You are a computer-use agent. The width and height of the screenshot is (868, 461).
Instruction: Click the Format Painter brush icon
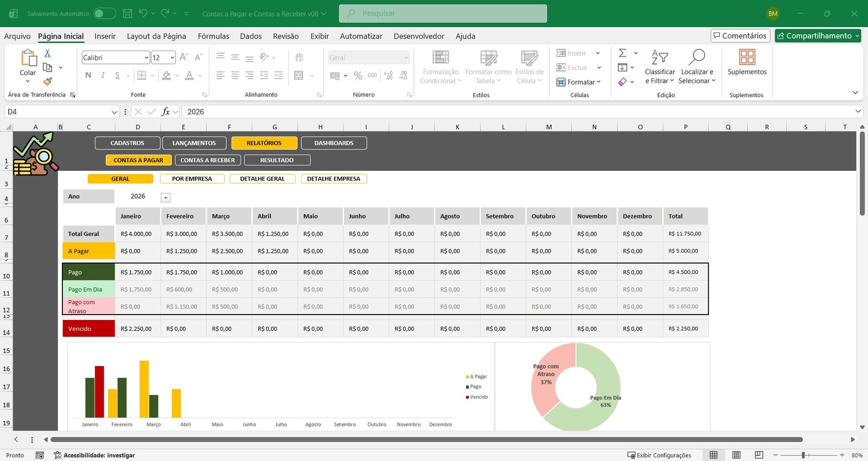(x=48, y=81)
